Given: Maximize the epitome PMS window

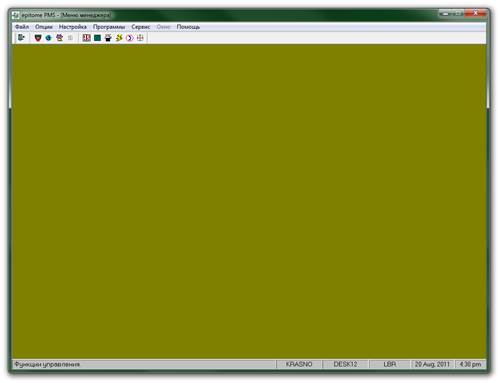Looking at the screenshot, I should [459, 13].
